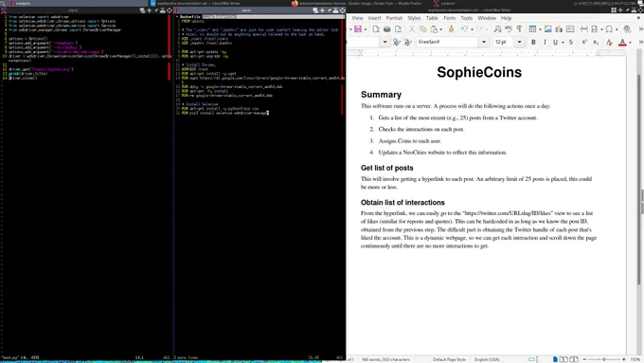Open the View menu
This screenshot has width=644, height=363.
[x=357, y=18]
